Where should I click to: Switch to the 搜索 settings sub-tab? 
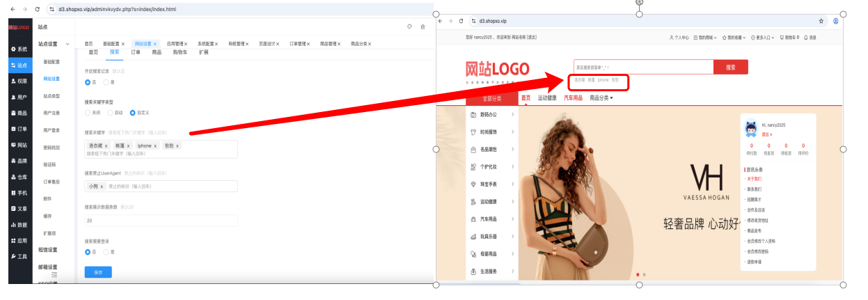[x=115, y=52]
